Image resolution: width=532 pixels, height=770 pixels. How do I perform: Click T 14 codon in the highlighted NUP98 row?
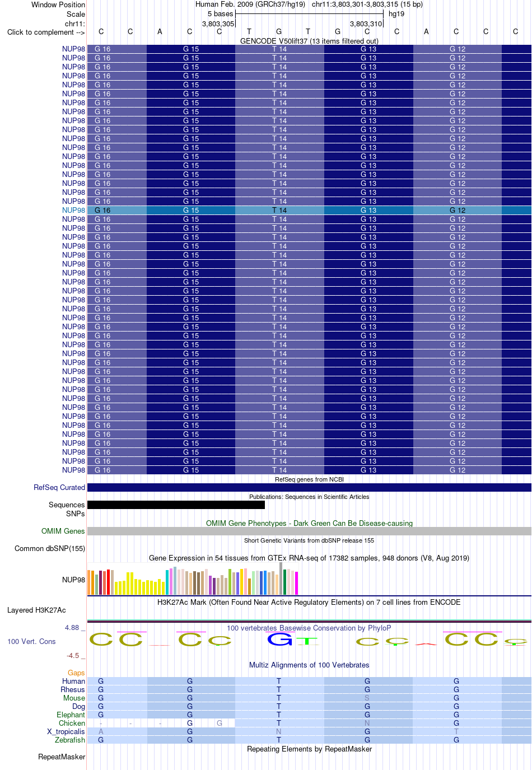pyautogui.click(x=279, y=210)
